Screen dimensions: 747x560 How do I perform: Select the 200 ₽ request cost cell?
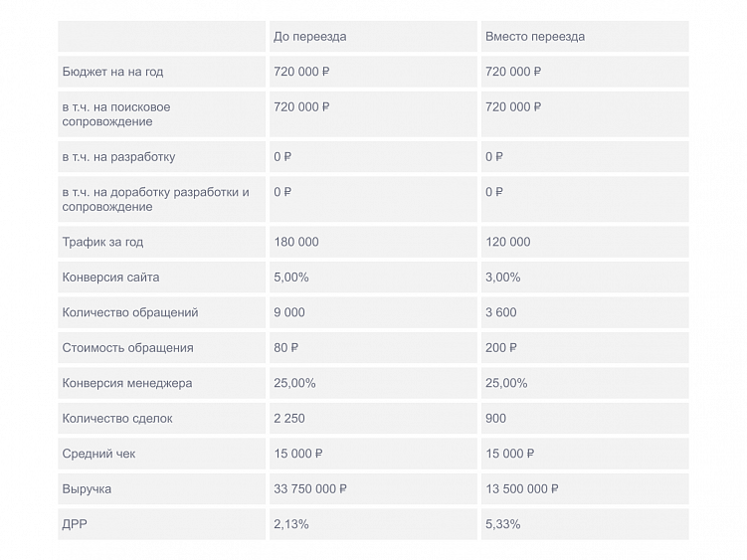500,348
